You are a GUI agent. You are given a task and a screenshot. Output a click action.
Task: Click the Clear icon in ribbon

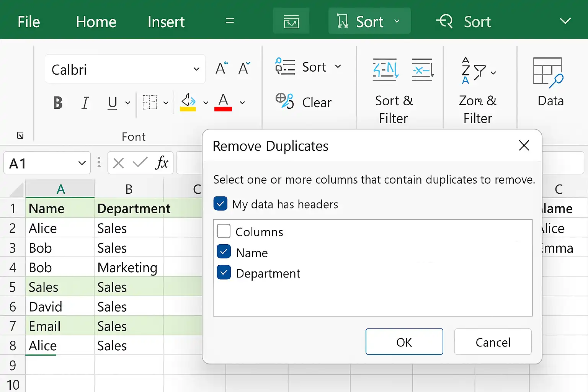pos(284,101)
